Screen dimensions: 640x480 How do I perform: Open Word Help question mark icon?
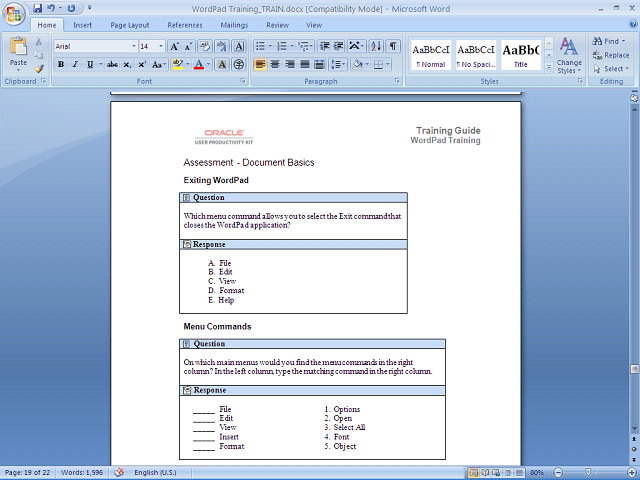click(x=632, y=25)
